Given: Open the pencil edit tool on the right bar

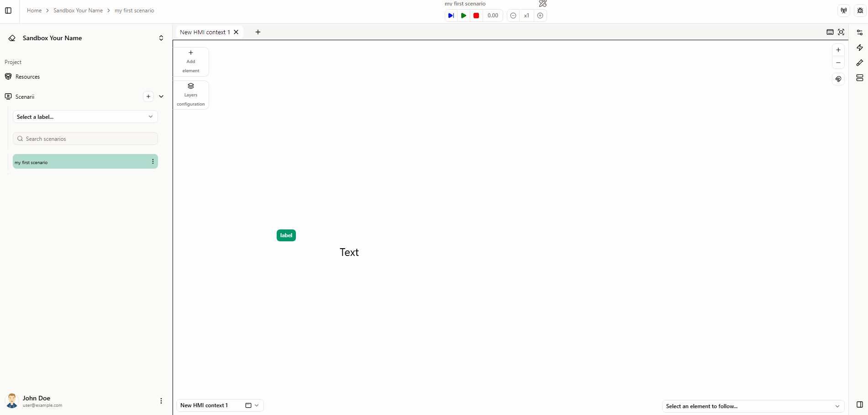Looking at the screenshot, I should (x=859, y=63).
